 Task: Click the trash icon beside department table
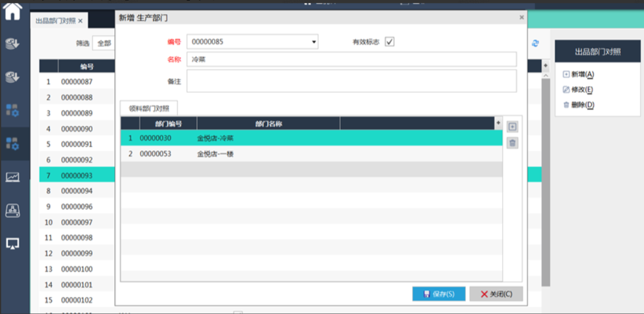pyautogui.click(x=512, y=143)
